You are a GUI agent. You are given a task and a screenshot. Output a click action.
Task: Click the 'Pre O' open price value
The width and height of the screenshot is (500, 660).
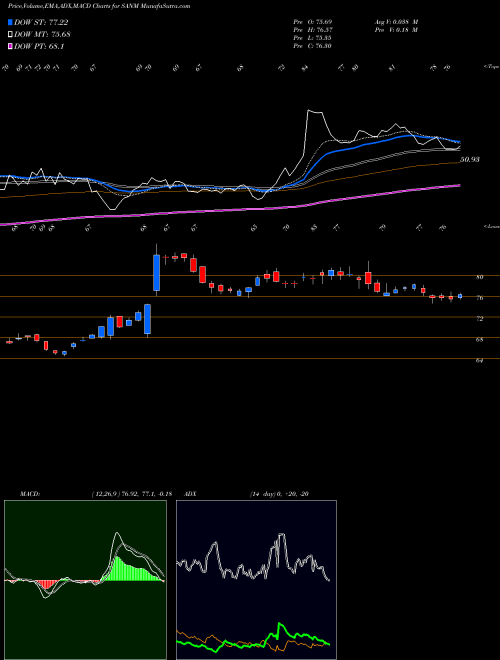click(x=313, y=21)
